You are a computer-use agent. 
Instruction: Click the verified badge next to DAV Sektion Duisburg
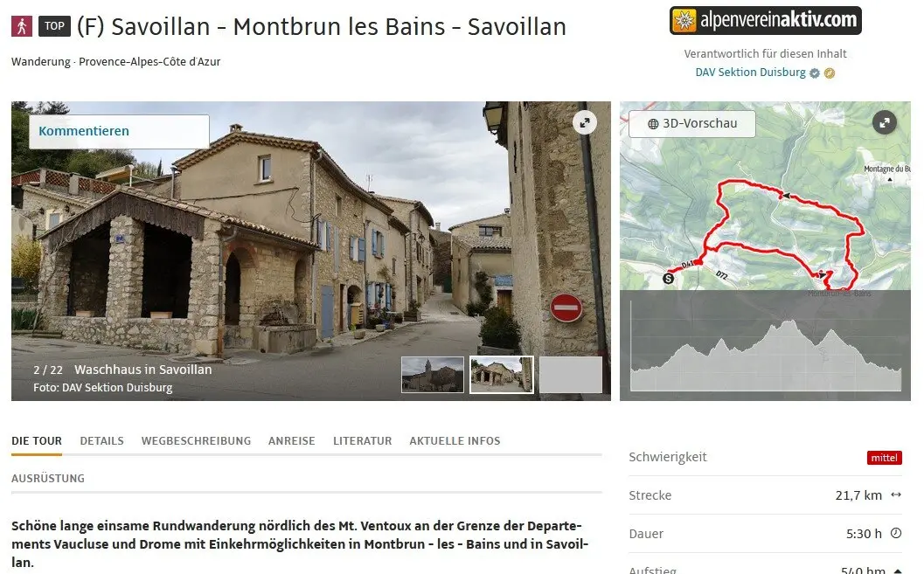(x=815, y=73)
